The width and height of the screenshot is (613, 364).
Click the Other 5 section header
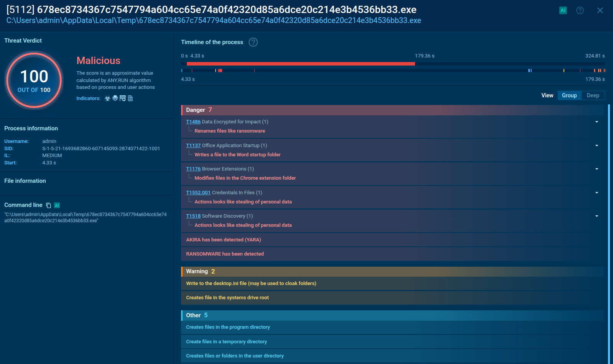pos(392,315)
